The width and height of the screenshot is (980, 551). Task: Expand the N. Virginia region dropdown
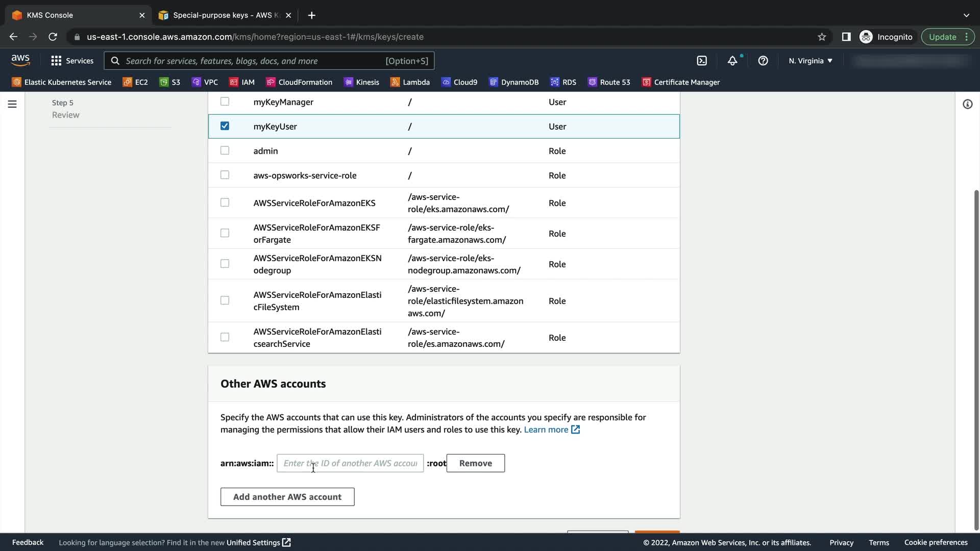tap(810, 61)
